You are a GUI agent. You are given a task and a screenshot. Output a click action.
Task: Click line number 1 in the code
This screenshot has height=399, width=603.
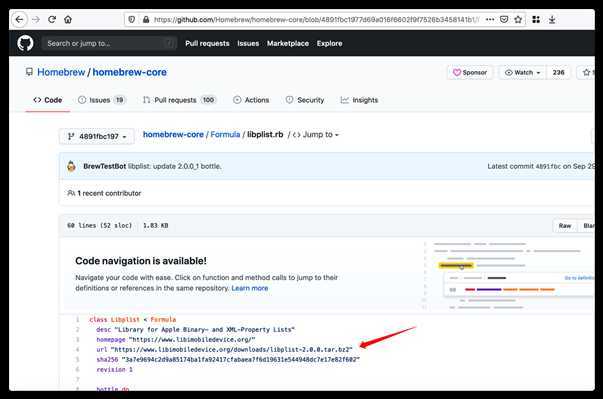coord(77,319)
